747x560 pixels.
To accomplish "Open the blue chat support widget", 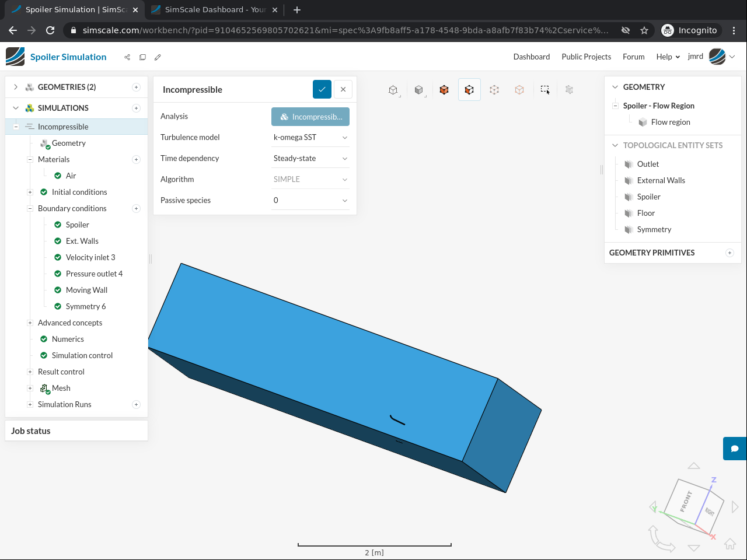I will pyautogui.click(x=735, y=449).
